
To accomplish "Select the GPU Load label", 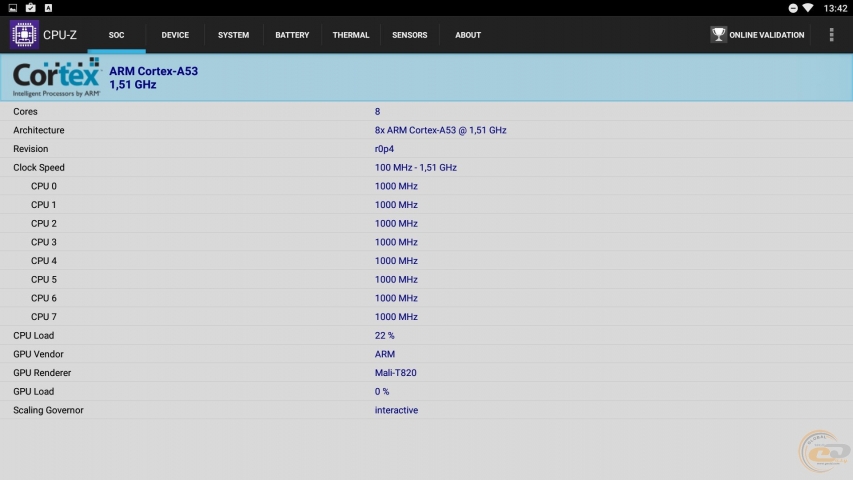I will [x=34, y=392].
